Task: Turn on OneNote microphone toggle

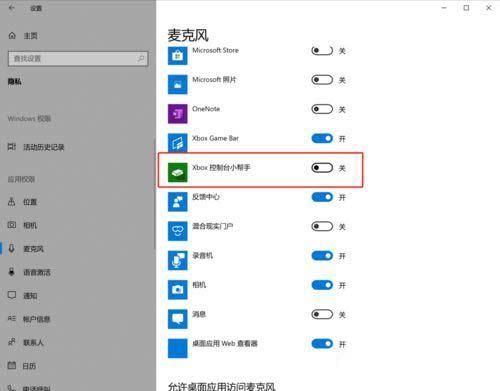Action: coord(322,109)
